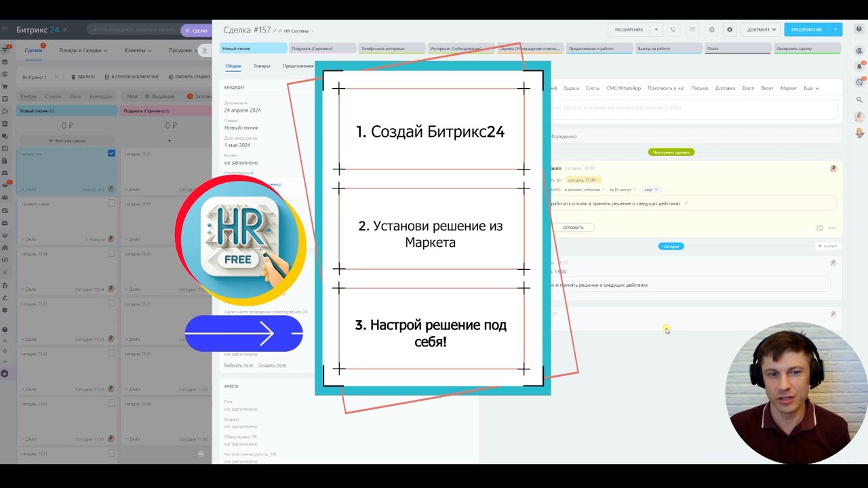Viewport: 868px width, 488px height.
Task: Expand the ПРЕДЛОЖЕНИЕ split arrow
Action: (x=837, y=30)
